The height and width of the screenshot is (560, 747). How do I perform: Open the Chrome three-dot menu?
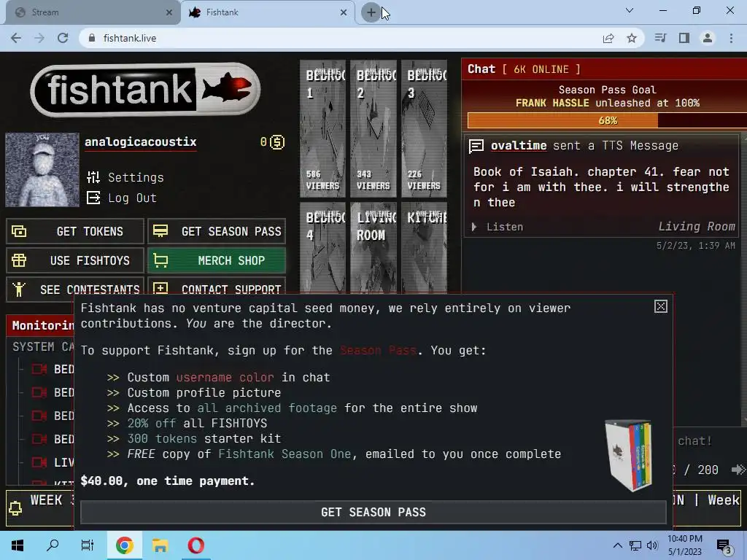click(731, 38)
